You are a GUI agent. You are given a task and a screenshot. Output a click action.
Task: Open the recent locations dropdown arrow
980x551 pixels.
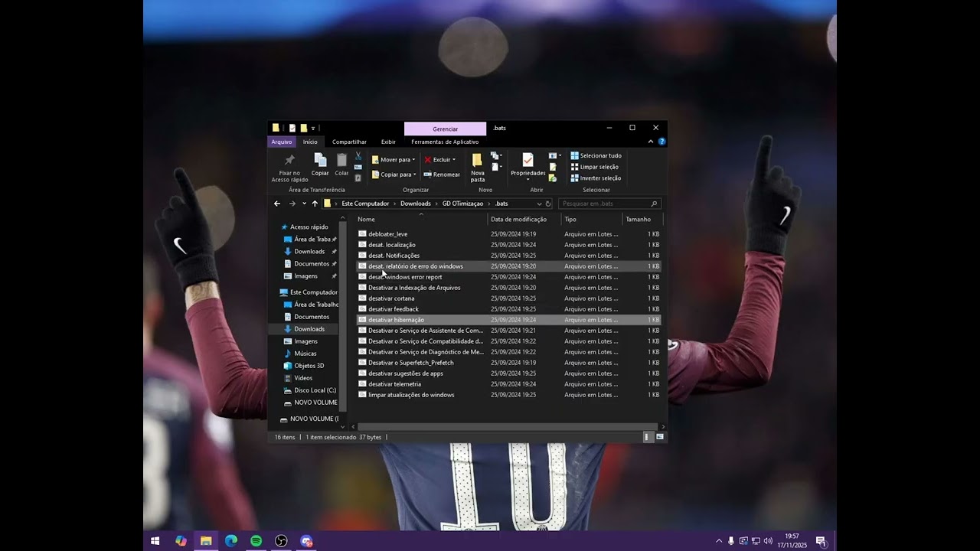[304, 204]
